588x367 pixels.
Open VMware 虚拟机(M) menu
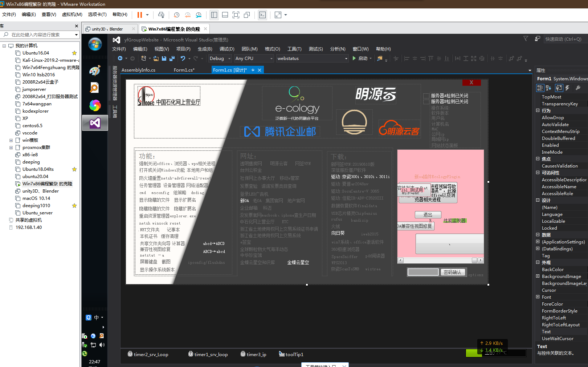point(72,15)
